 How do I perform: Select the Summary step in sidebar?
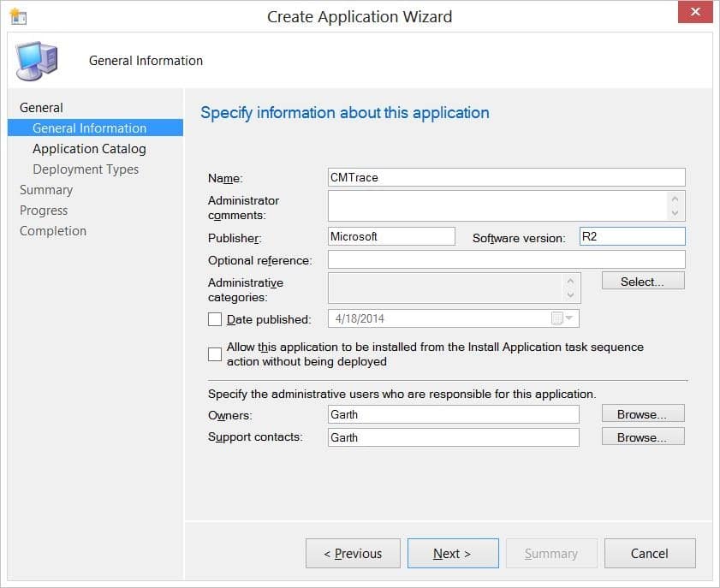click(x=46, y=189)
